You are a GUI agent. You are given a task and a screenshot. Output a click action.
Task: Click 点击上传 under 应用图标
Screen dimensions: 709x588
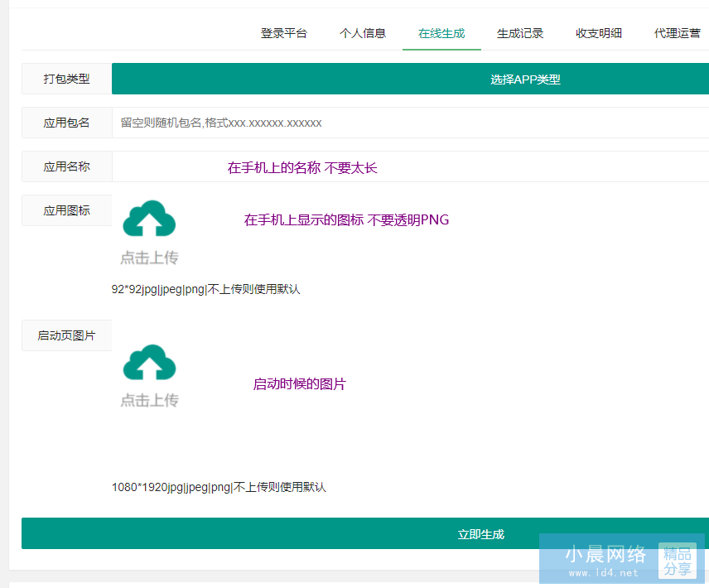coord(150,258)
